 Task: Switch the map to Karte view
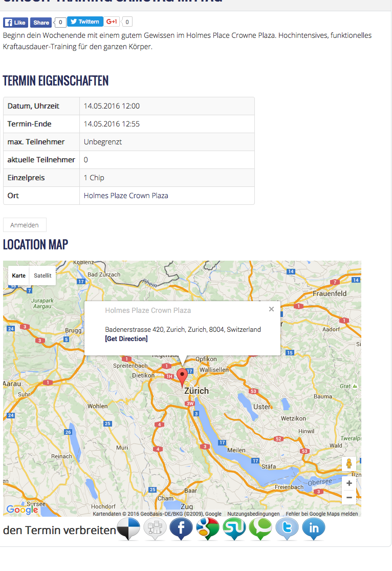(x=19, y=276)
